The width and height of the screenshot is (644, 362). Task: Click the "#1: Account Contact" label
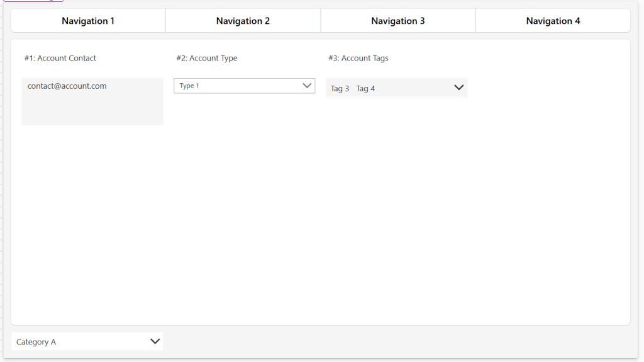[60, 58]
